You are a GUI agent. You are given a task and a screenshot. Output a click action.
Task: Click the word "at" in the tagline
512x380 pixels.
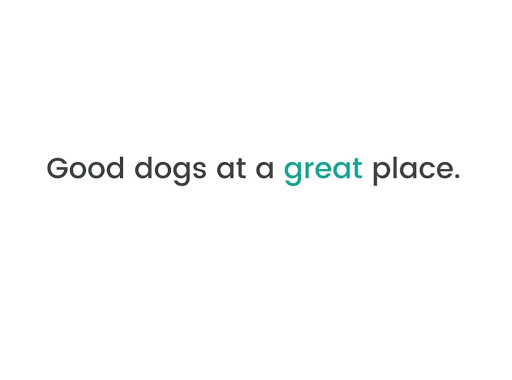click(x=231, y=169)
